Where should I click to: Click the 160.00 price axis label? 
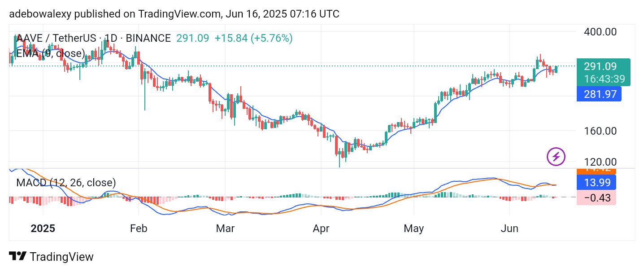(x=600, y=131)
